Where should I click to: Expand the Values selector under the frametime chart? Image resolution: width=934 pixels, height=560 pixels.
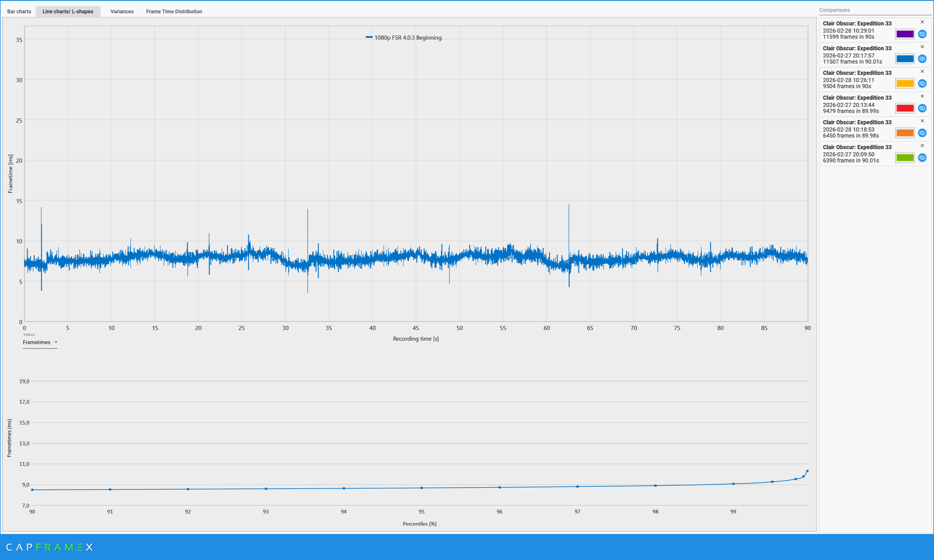(40, 342)
